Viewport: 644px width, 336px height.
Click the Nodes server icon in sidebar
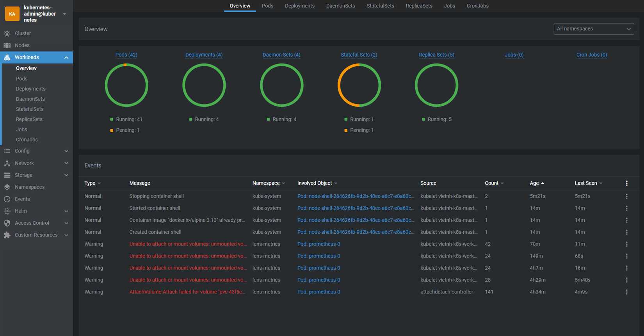tap(7, 46)
